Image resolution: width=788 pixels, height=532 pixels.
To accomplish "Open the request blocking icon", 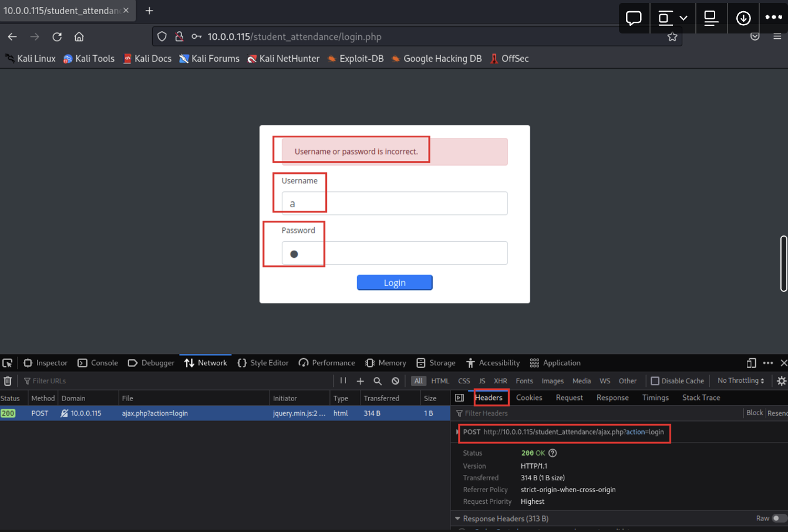I will (396, 381).
